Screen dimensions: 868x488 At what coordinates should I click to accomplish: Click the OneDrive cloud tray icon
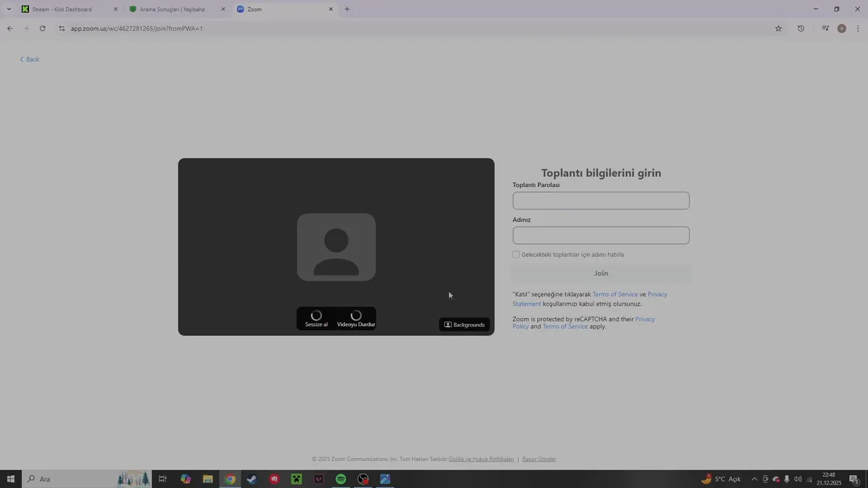click(x=776, y=479)
